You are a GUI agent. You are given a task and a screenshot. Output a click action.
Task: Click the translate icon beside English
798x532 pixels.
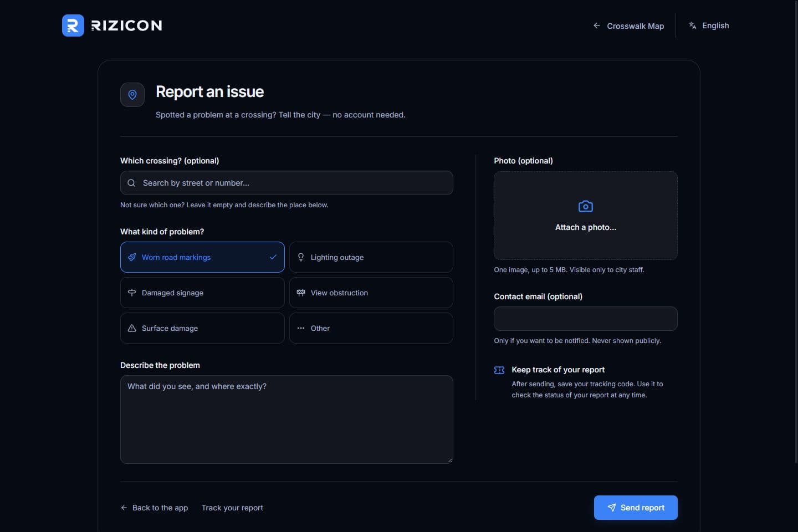[693, 25]
